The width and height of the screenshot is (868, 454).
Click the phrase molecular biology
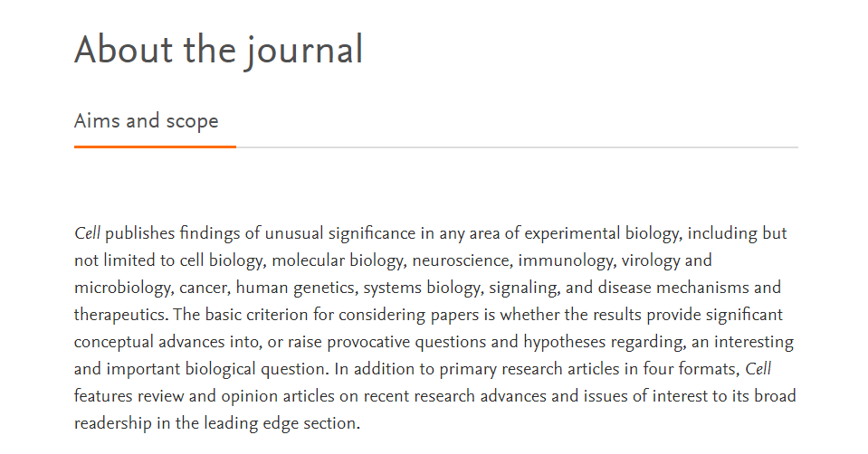[338, 261]
